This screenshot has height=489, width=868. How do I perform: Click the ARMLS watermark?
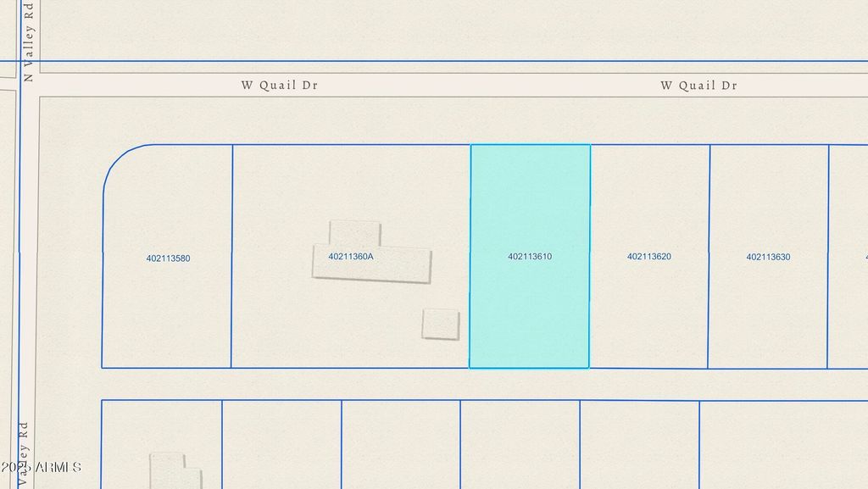(x=41, y=467)
